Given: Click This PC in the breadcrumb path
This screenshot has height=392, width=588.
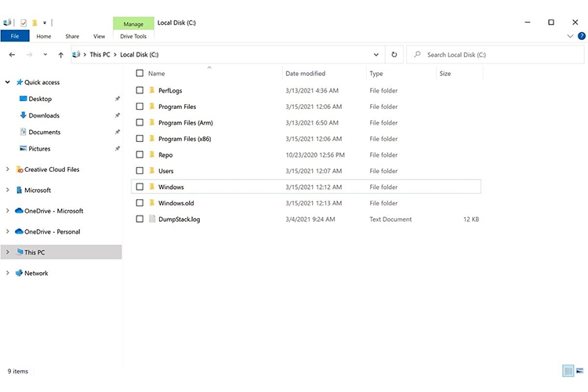Looking at the screenshot, I should pyautogui.click(x=100, y=55).
